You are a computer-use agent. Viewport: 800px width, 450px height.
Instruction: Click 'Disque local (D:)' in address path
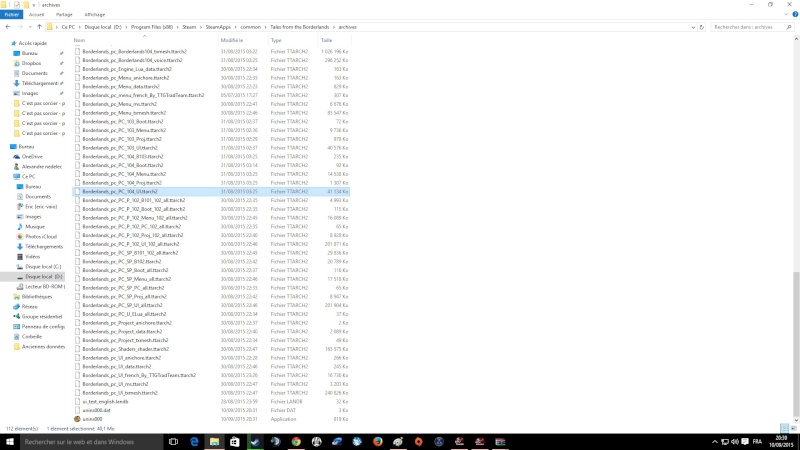tap(103, 27)
